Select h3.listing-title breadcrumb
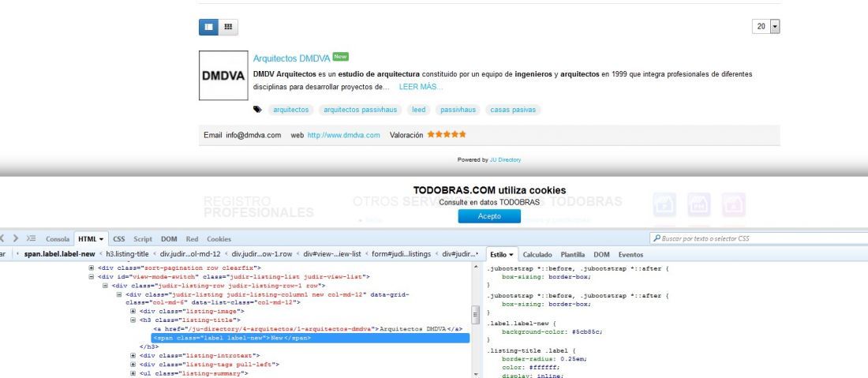Screen dimensions: 868x378 (x=127, y=254)
